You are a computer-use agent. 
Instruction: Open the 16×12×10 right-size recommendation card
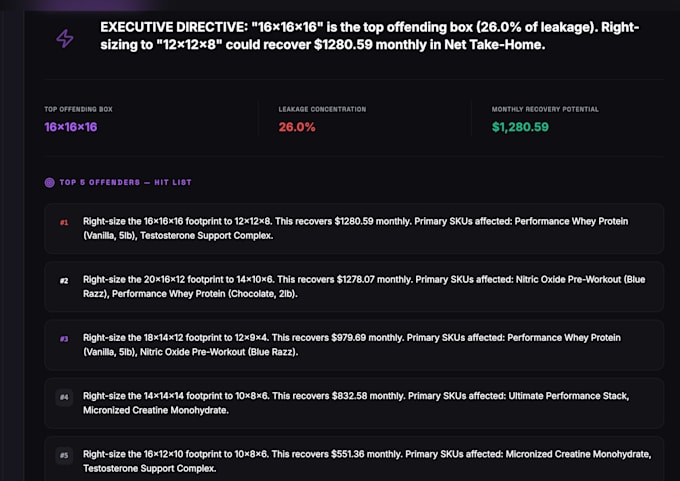(x=354, y=459)
